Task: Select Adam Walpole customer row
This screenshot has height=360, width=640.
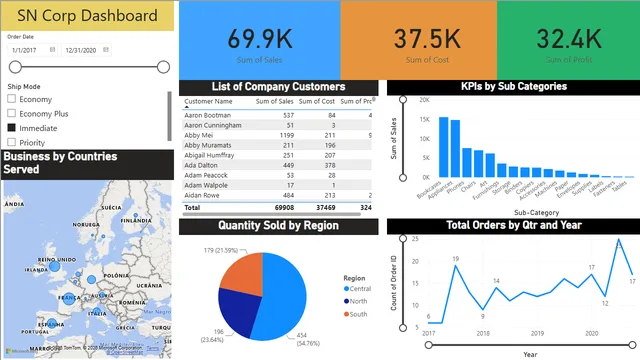Action: [278, 185]
